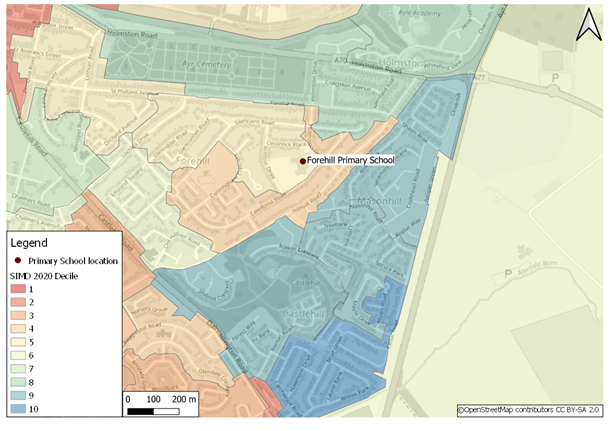The height and width of the screenshot is (431, 610).
Task: Select the decile 10 blue legend swatch
Action: [x=18, y=410]
